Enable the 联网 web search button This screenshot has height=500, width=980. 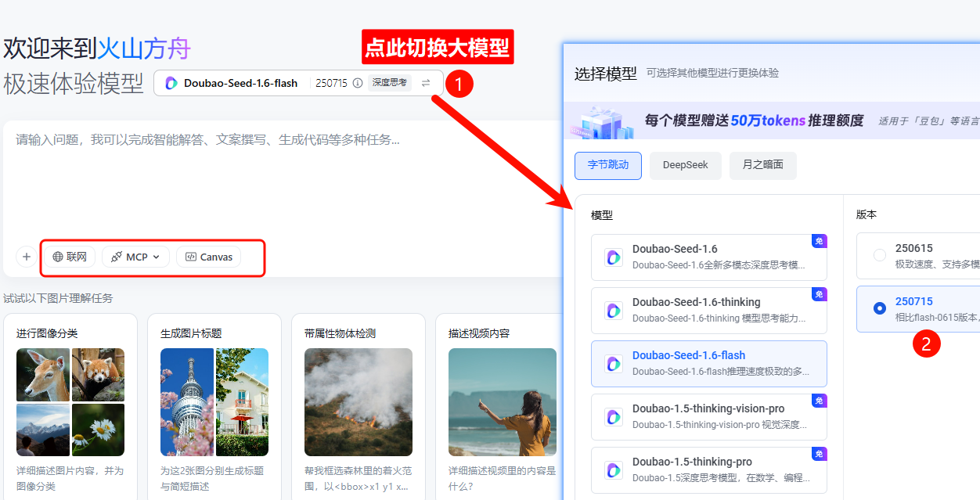(x=70, y=257)
